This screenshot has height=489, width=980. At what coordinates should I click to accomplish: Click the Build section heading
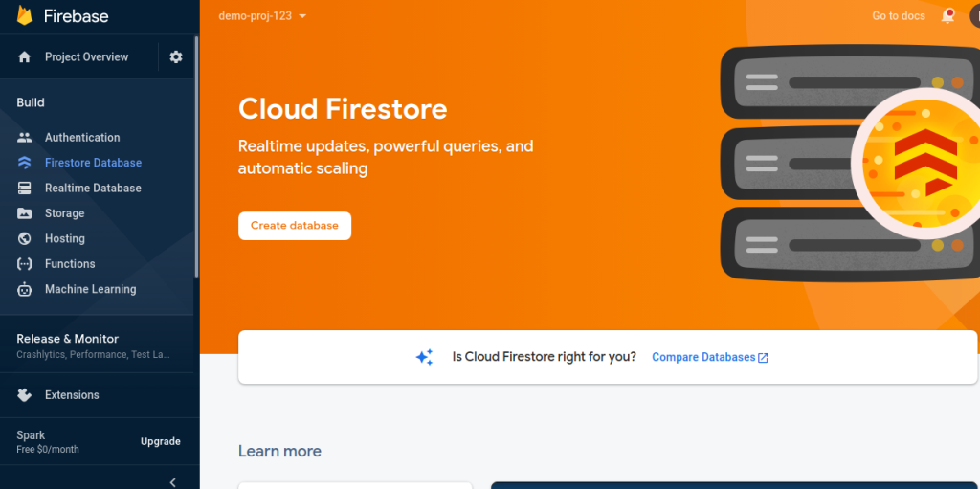tap(31, 102)
